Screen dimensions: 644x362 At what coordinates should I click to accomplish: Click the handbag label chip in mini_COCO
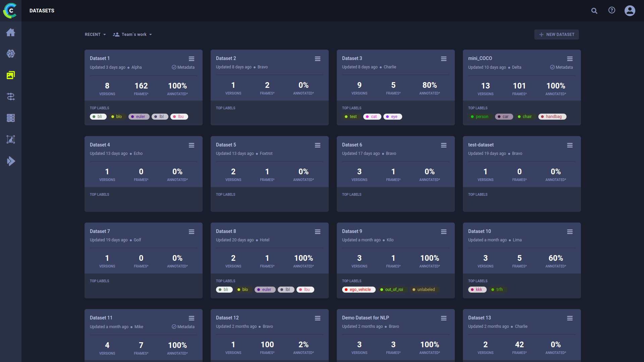click(552, 117)
